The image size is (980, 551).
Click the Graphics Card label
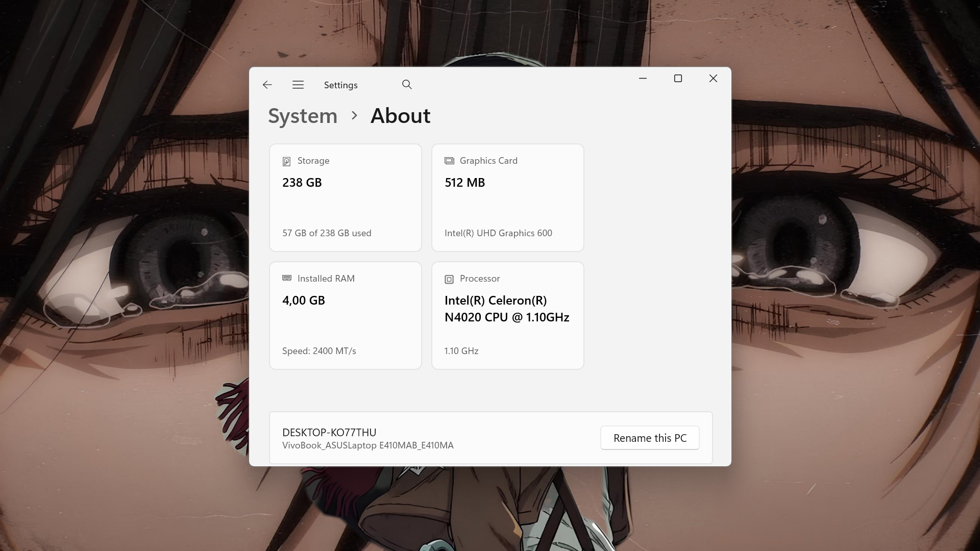488,161
